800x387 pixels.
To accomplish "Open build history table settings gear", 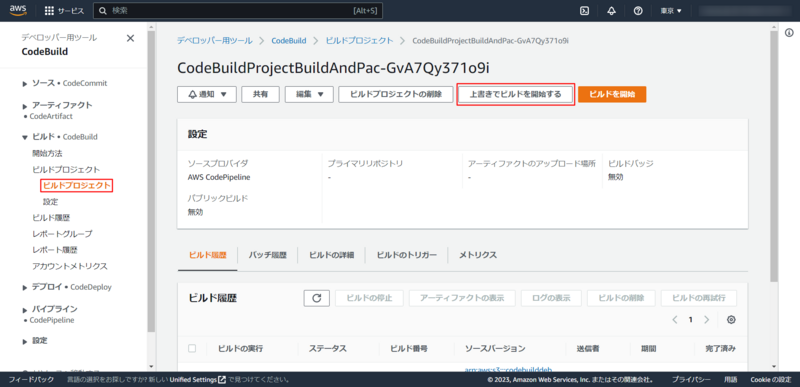I will (x=731, y=320).
